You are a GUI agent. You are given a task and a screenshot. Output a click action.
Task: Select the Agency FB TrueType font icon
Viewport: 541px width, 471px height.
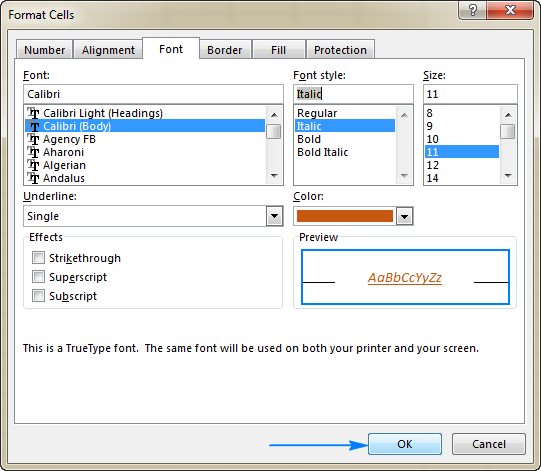(33, 139)
